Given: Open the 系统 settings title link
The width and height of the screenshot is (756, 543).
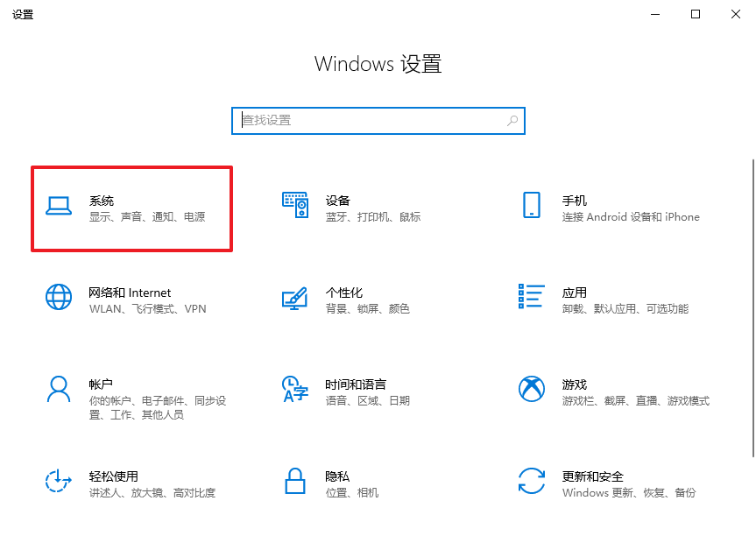Looking at the screenshot, I should click(102, 201).
